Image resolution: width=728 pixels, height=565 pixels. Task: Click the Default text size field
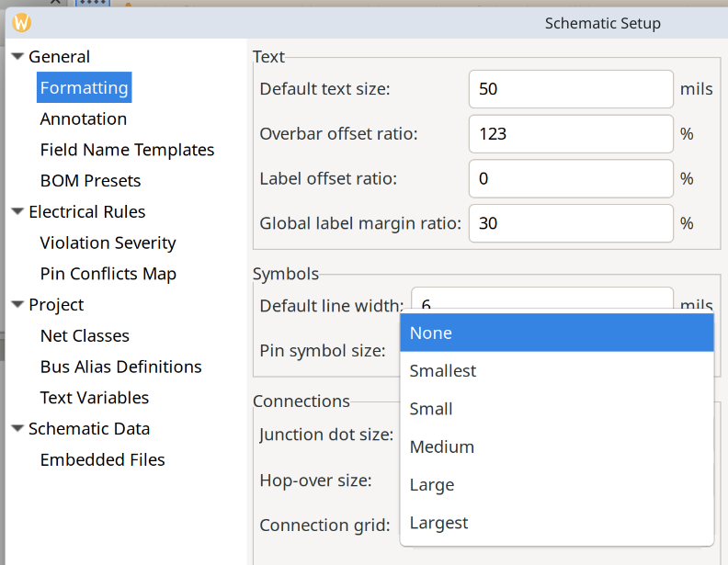570,89
